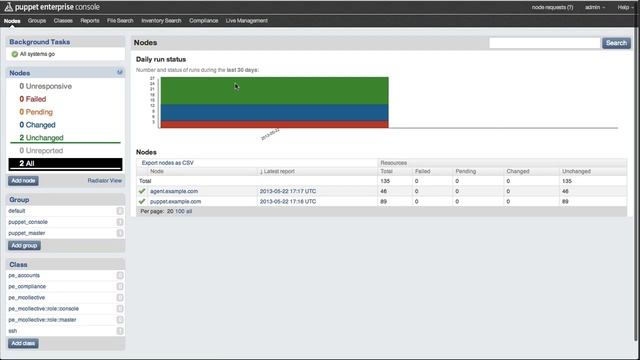Open the Compliance tab
The height and width of the screenshot is (360, 640).
(x=204, y=21)
